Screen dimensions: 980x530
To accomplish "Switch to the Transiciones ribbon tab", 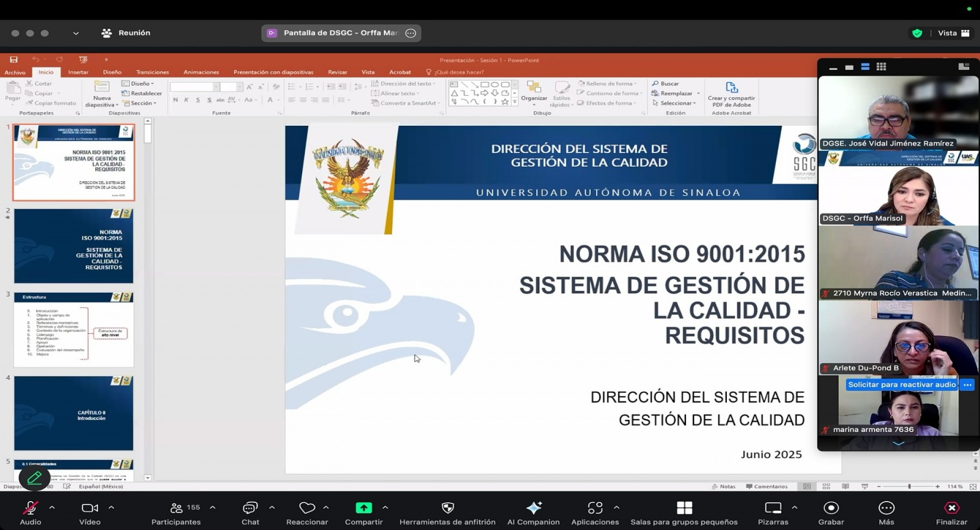I will (152, 71).
